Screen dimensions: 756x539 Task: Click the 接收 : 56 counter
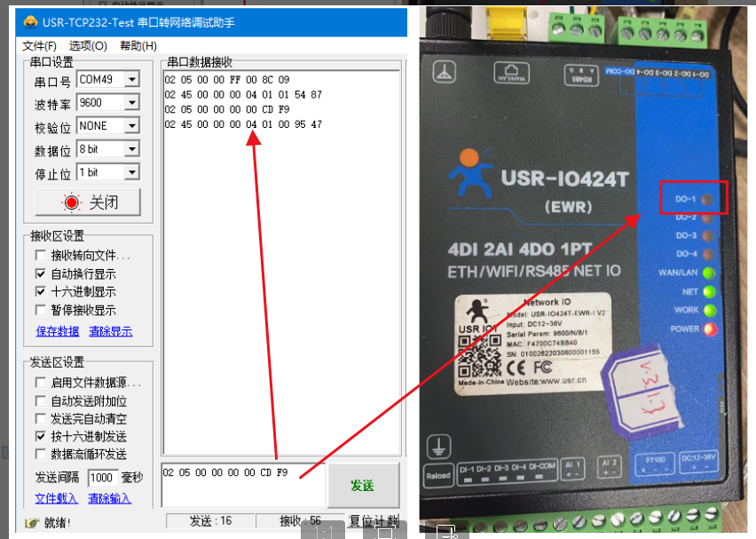pos(300,520)
